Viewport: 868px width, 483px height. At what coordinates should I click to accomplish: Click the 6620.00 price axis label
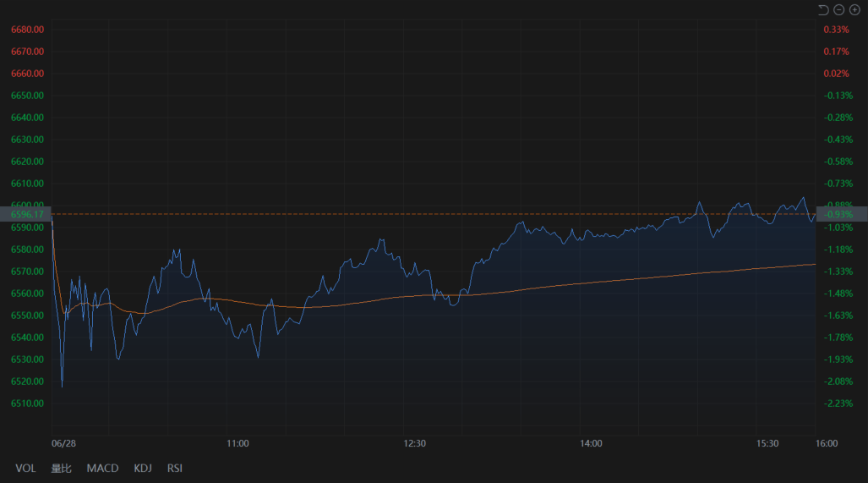point(27,162)
